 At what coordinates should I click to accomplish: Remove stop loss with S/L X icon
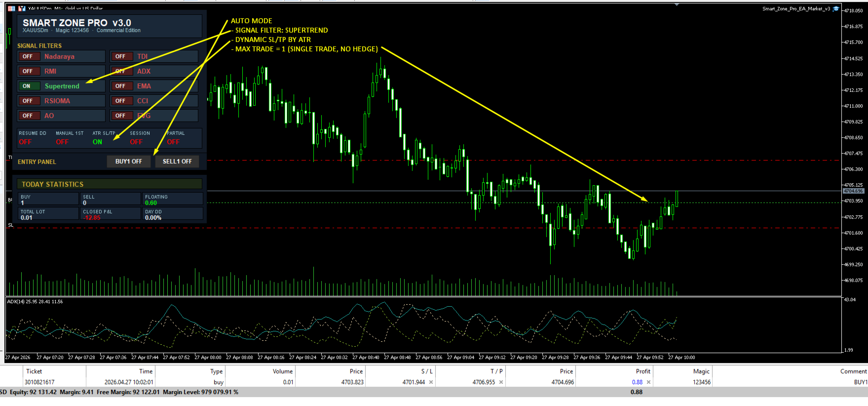431,382
